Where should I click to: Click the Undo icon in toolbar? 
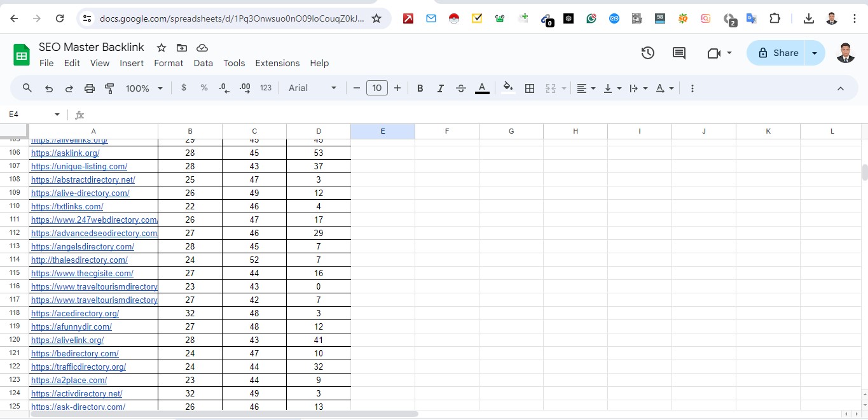tap(49, 88)
